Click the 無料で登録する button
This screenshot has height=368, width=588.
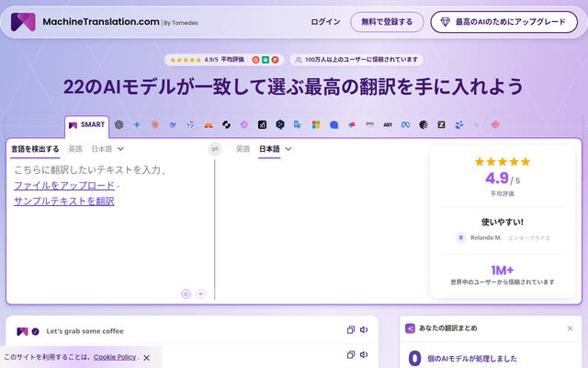387,22
